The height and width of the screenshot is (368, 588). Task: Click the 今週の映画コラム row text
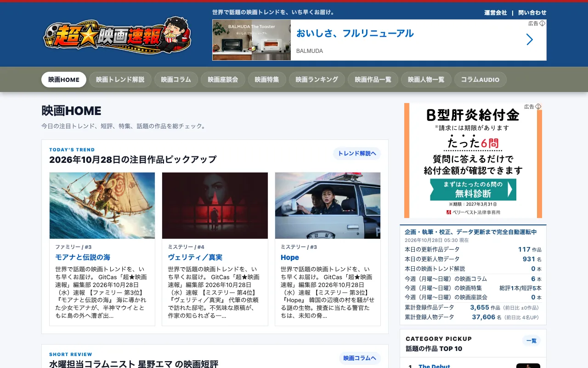446,279
